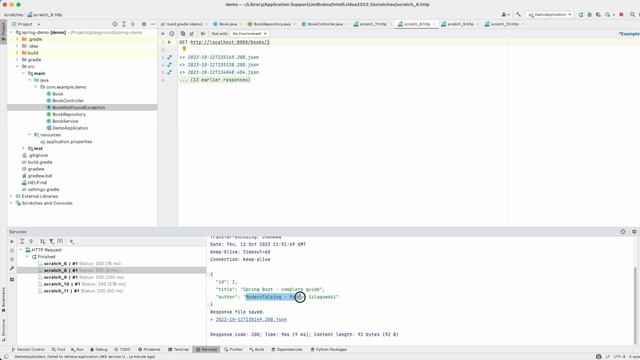The height and width of the screenshot is (360, 640).
Task: Open Project panel options gear
Action: [144, 24]
